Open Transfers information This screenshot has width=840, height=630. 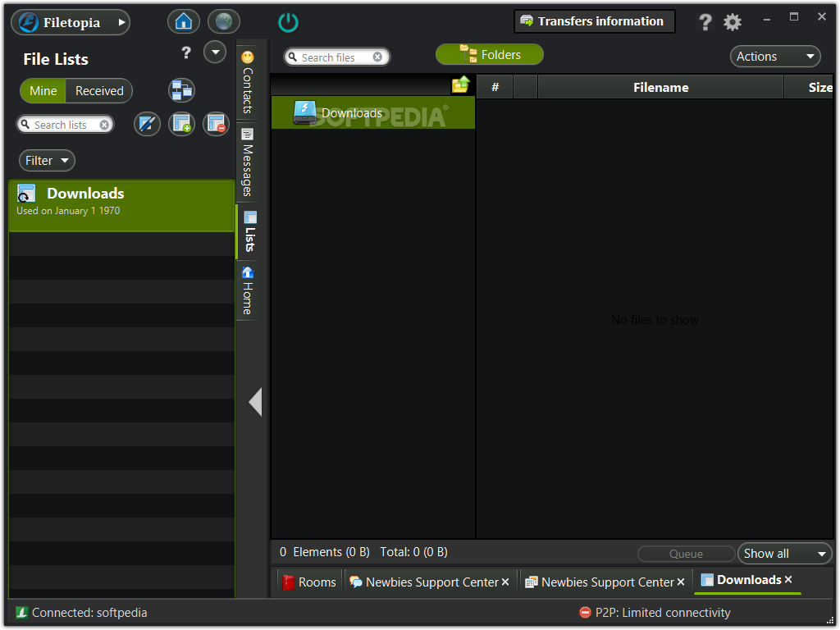tap(594, 21)
